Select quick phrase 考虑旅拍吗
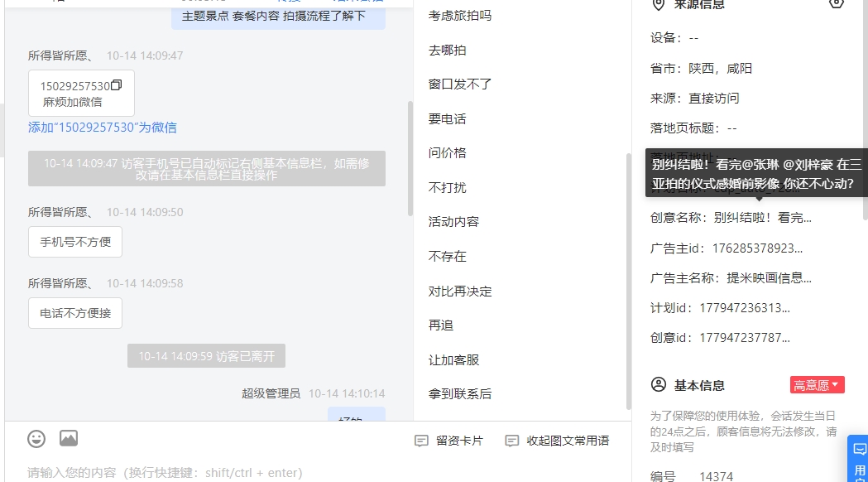Image resolution: width=868 pixels, height=482 pixels. pyautogui.click(x=460, y=16)
